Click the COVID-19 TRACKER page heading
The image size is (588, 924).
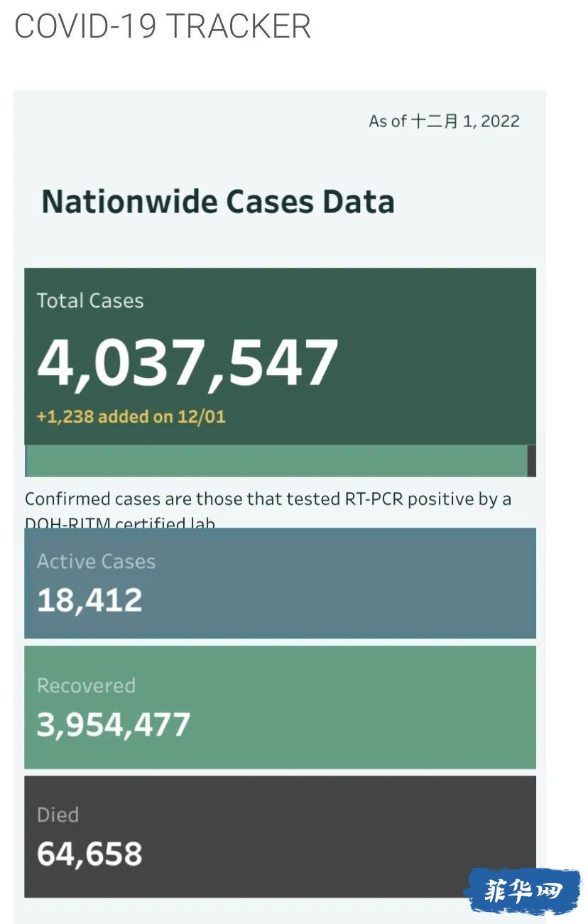click(163, 26)
